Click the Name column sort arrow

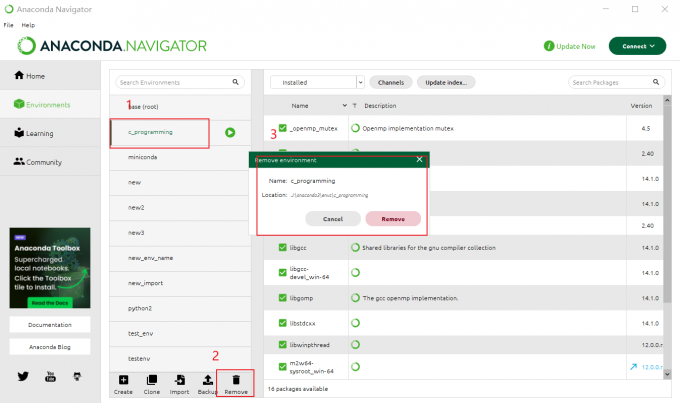point(345,105)
